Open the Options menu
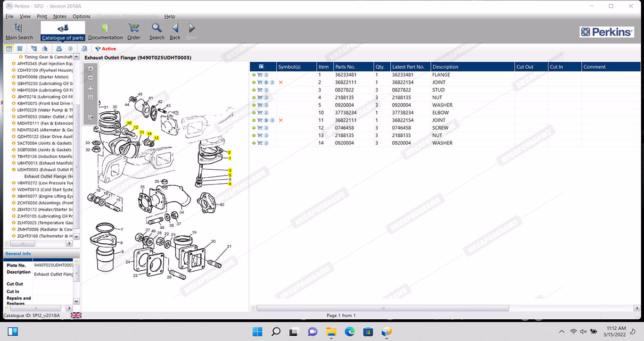The width and height of the screenshot is (644, 341). [x=82, y=16]
